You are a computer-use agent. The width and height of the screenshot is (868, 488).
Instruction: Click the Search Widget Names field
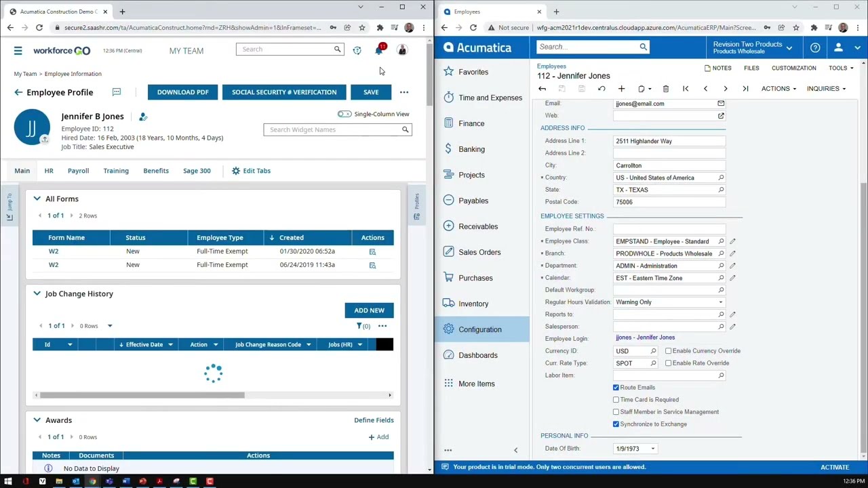338,129
